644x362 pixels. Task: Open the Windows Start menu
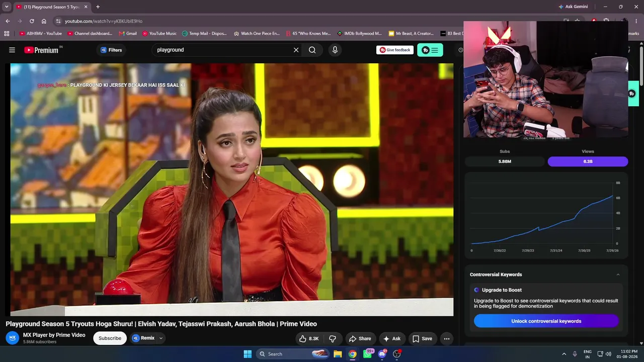click(x=248, y=354)
